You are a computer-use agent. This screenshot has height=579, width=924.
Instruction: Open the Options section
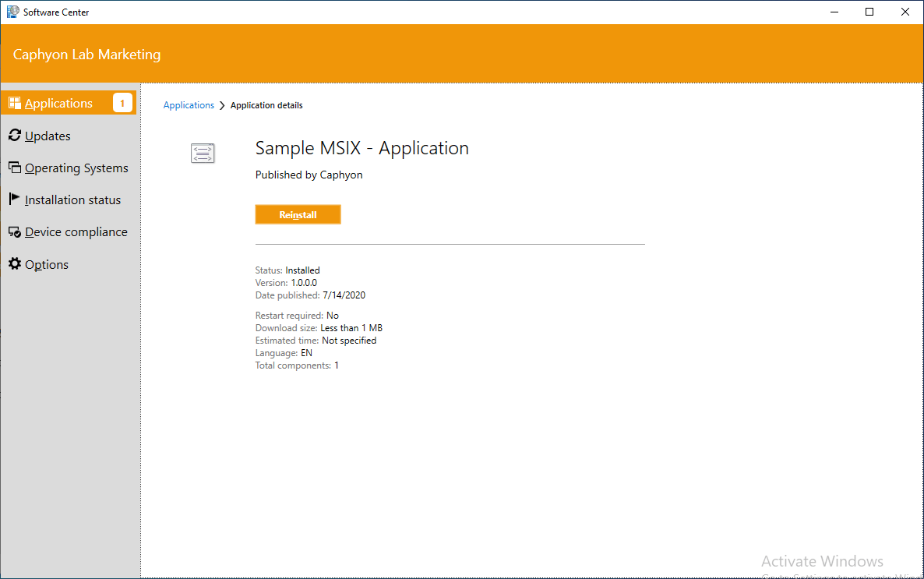click(47, 264)
